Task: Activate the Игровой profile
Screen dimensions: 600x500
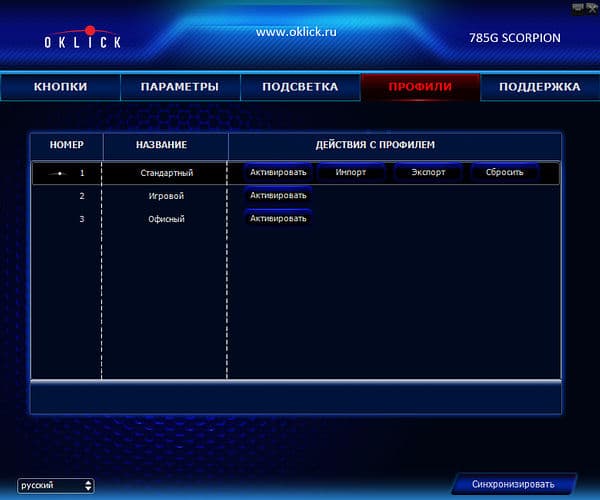Action: click(278, 195)
